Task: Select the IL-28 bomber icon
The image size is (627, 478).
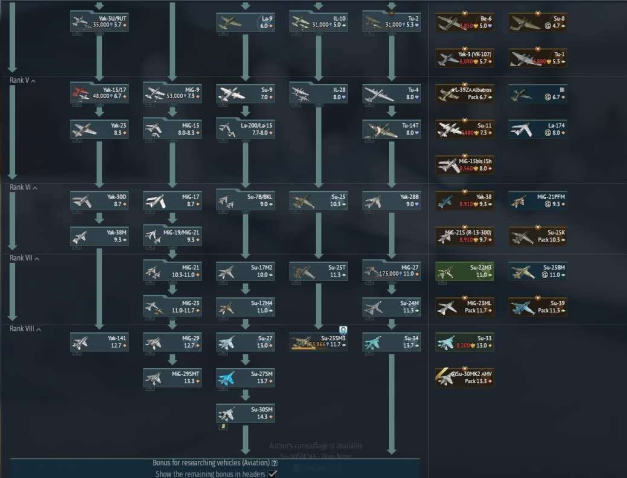Action: (x=301, y=91)
